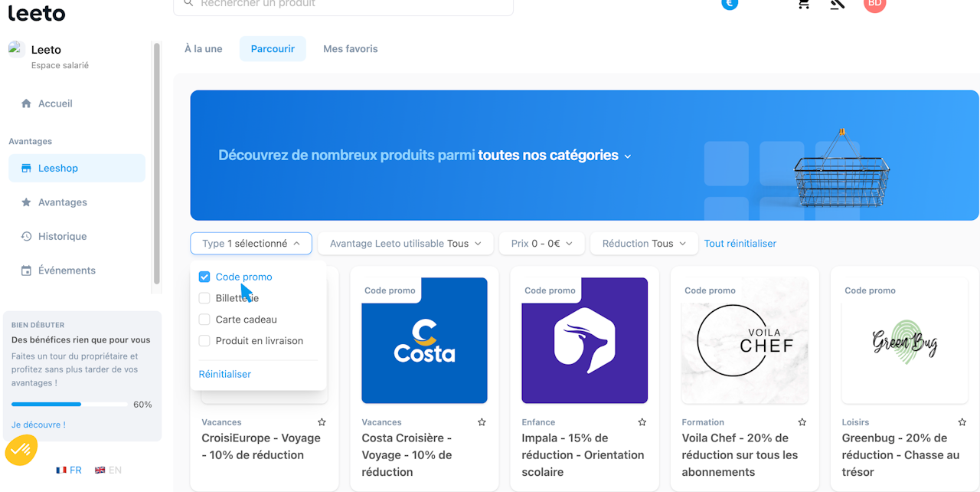Tick the Produit en livraison checkbox

pos(204,341)
